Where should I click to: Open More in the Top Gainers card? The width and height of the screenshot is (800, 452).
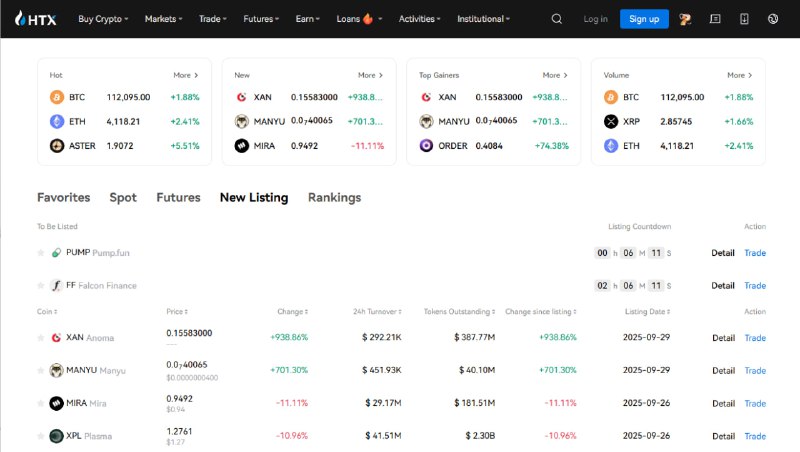[x=555, y=75]
